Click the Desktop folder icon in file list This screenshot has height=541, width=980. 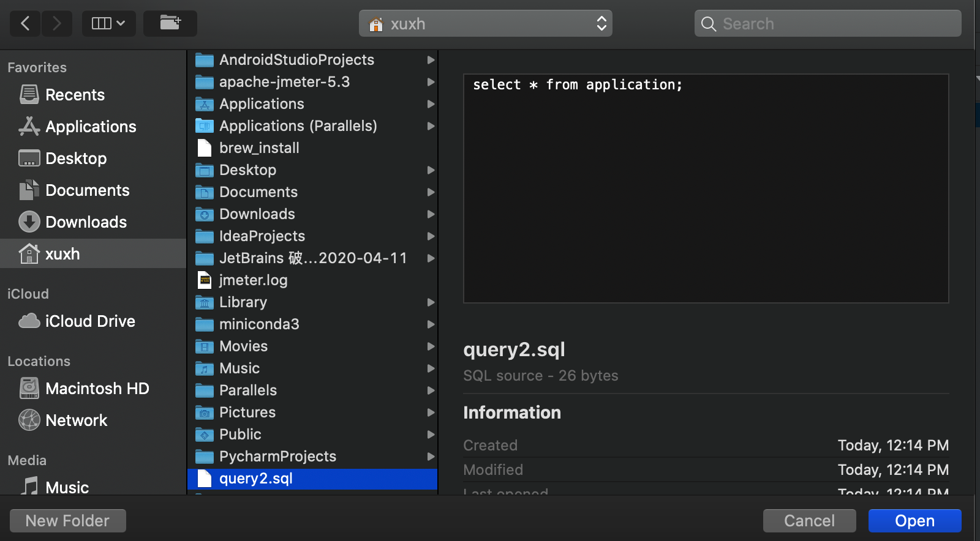pyautogui.click(x=205, y=170)
